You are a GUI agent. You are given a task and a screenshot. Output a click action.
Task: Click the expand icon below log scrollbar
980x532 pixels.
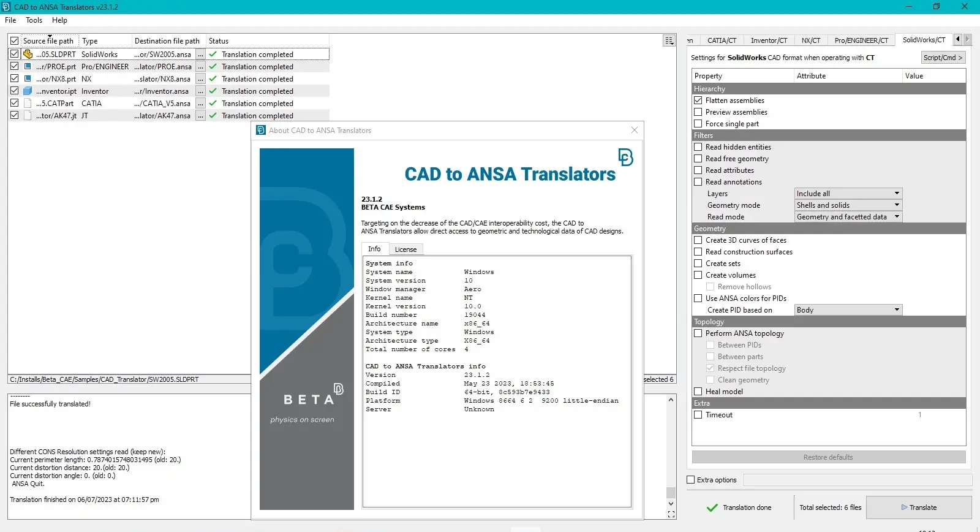[x=671, y=514]
